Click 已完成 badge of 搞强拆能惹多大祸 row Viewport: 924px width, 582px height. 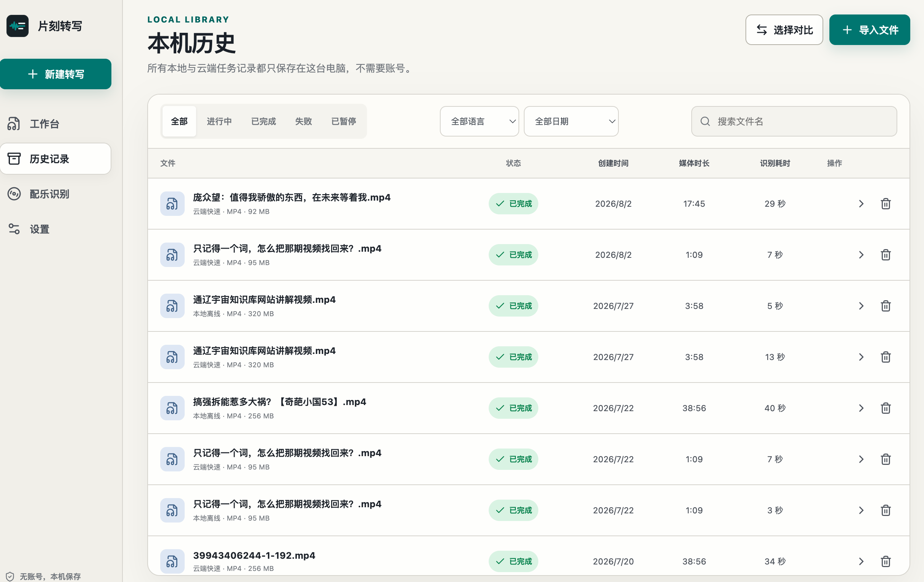pos(513,408)
